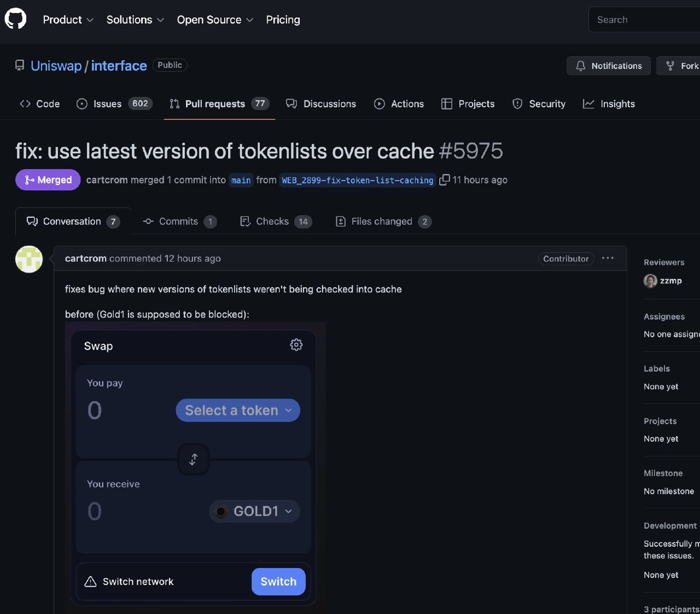Open the interface repository link
Viewport: 700px width, 614px height.
tap(119, 66)
